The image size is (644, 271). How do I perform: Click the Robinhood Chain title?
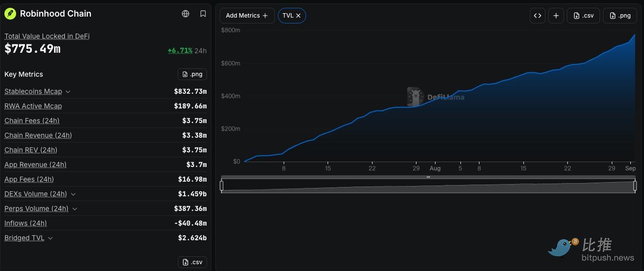pyautogui.click(x=56, y=14)
